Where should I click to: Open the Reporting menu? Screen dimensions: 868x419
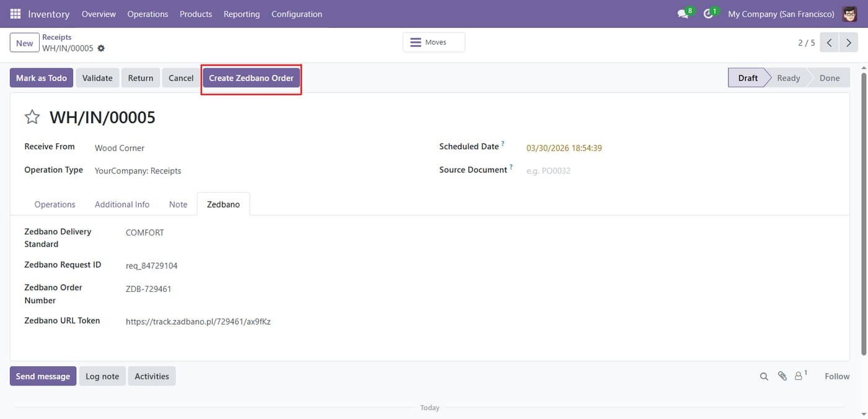(x=242, y=14)
